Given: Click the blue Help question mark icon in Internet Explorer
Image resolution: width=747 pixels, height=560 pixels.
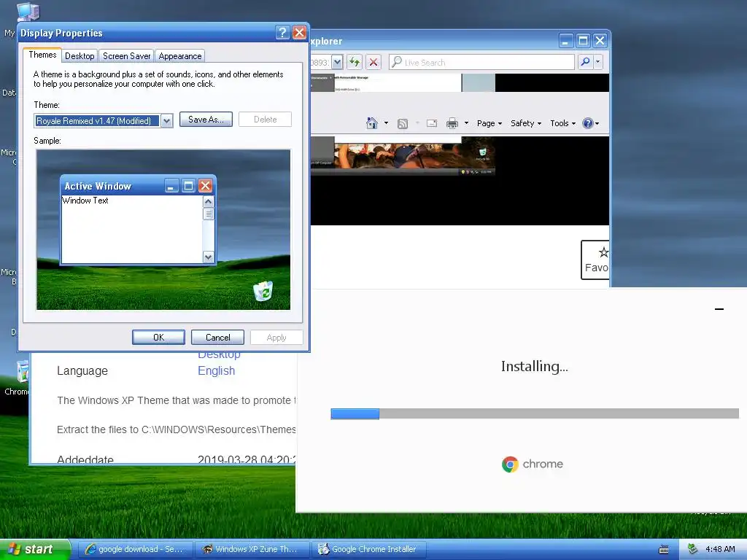Looking at the screenshot, I should coord(588,123).
